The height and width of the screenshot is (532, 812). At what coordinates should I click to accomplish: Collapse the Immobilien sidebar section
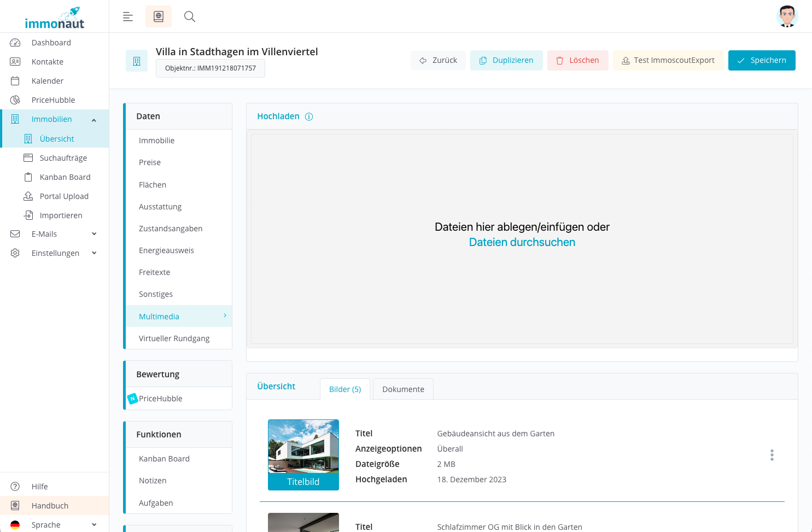(x=94, y=120)
